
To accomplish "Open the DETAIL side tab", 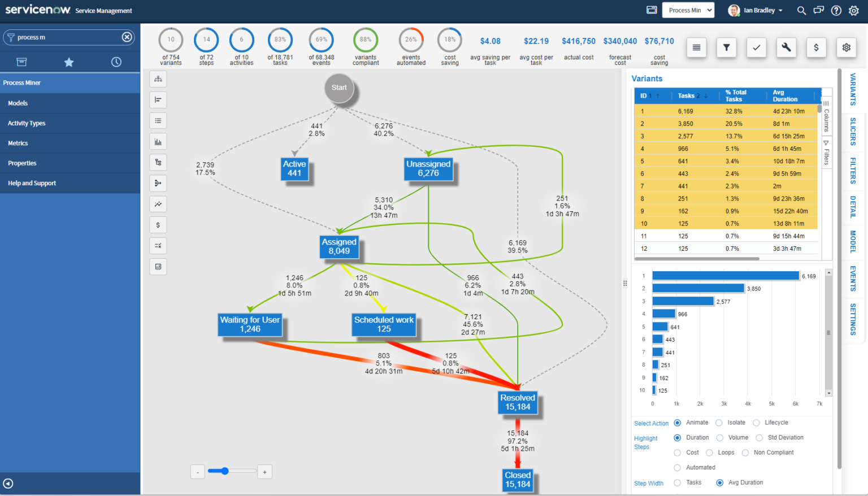I will click(853, 207).
